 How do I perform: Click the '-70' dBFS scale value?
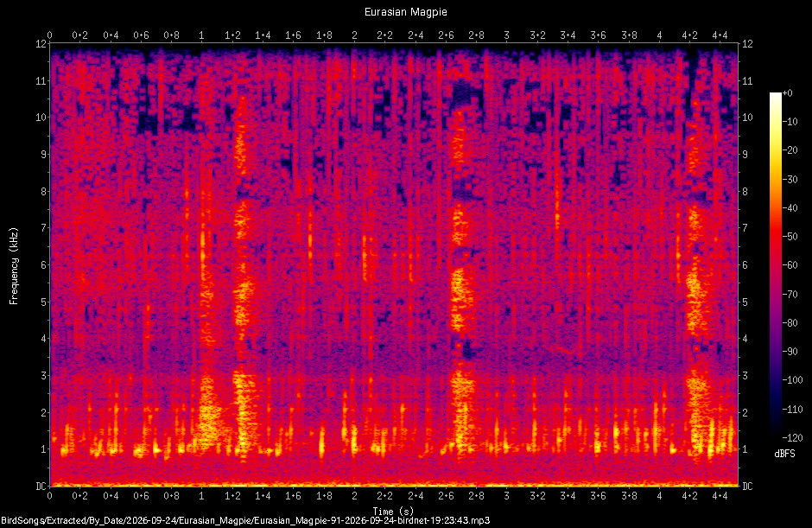790,295
